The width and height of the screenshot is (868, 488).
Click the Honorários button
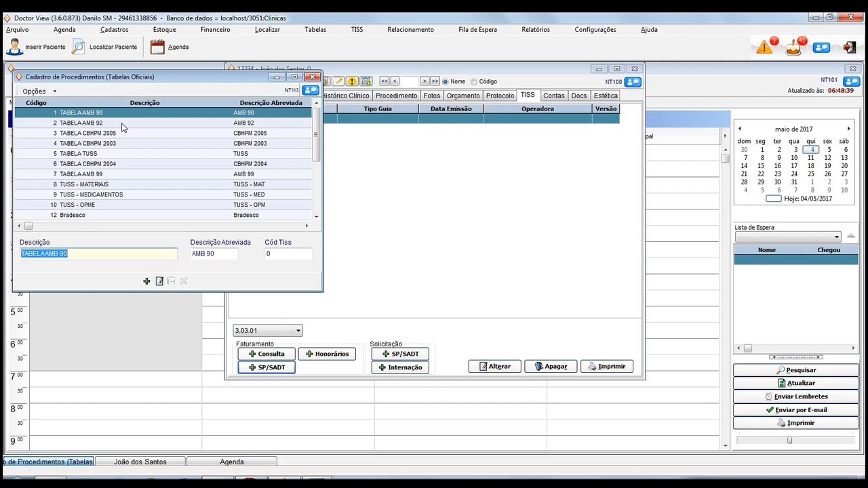327,354
